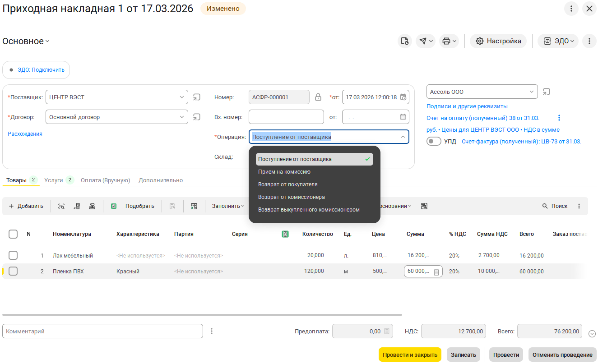
Task: Click the paper-plane send icon
Action: tap(423, 41)
